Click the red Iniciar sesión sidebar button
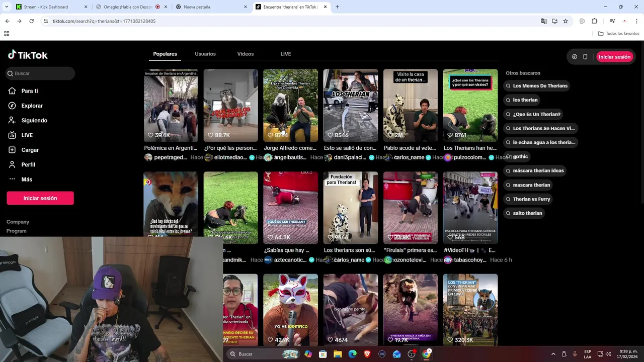Viewport: 644px width, 362px height. 40,198
